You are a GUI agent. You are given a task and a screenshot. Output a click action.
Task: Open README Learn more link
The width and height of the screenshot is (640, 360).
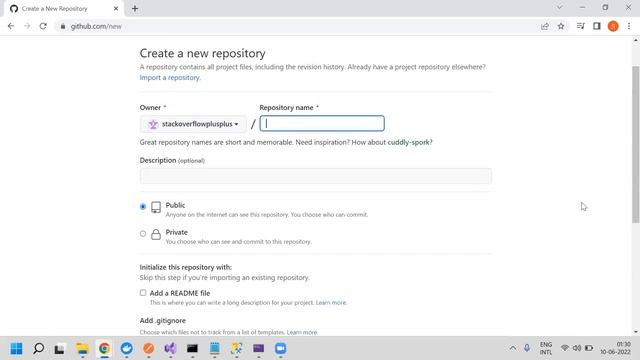(331, 303)
